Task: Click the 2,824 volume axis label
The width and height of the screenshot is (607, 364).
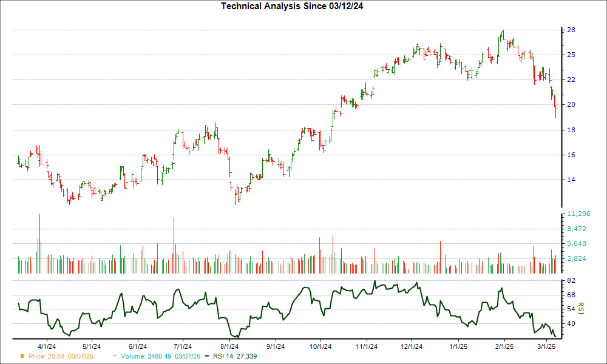Action: (x=577, y=259)
